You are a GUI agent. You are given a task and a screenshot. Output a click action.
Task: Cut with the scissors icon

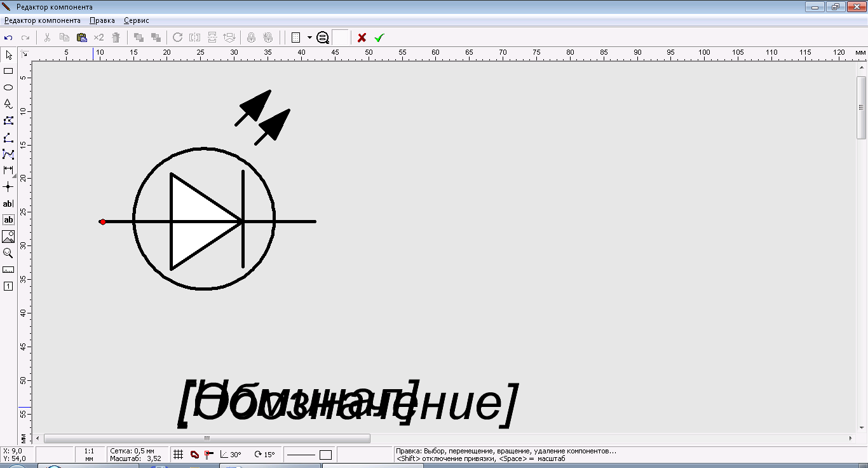click(47, 38)
